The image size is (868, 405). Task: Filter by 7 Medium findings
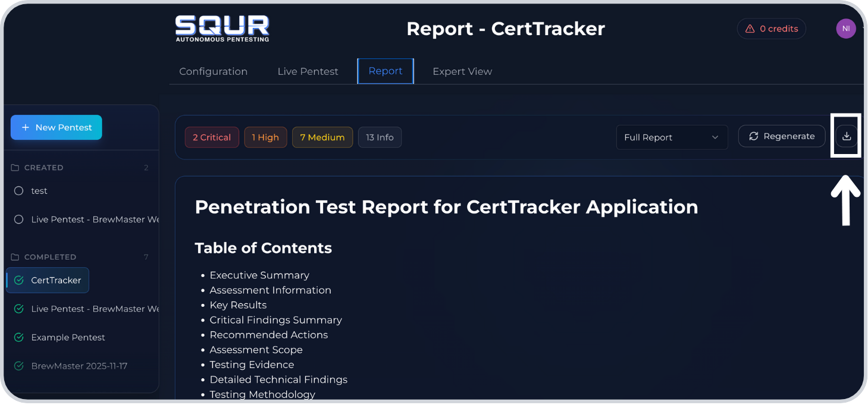coord(322,137)
